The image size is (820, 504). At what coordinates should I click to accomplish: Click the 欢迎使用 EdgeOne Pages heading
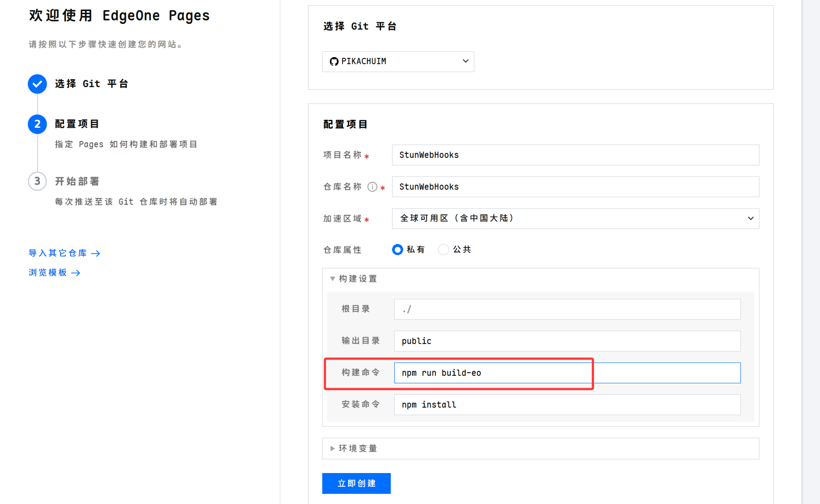pos(119,16)
